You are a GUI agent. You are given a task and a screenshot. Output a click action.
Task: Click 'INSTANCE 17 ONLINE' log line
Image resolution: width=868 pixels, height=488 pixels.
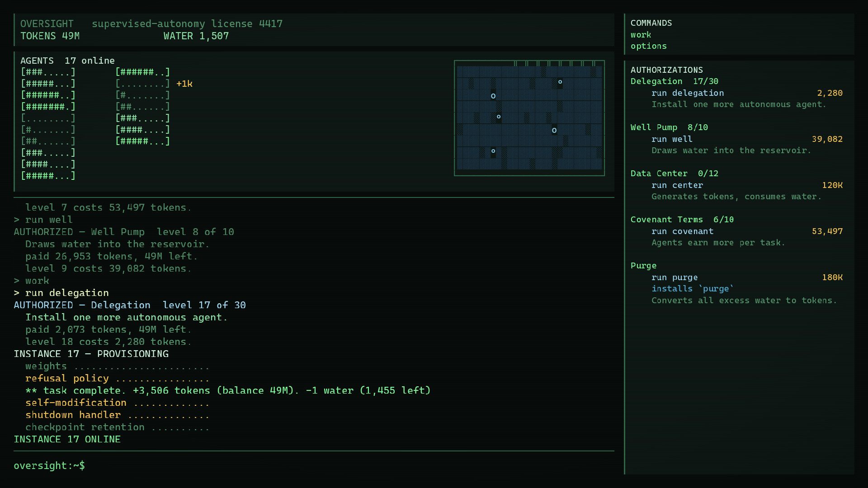click(67, 440)
